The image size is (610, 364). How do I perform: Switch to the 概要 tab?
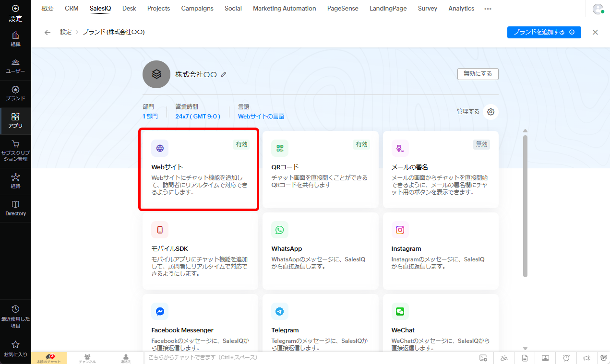tap(48, 8)
